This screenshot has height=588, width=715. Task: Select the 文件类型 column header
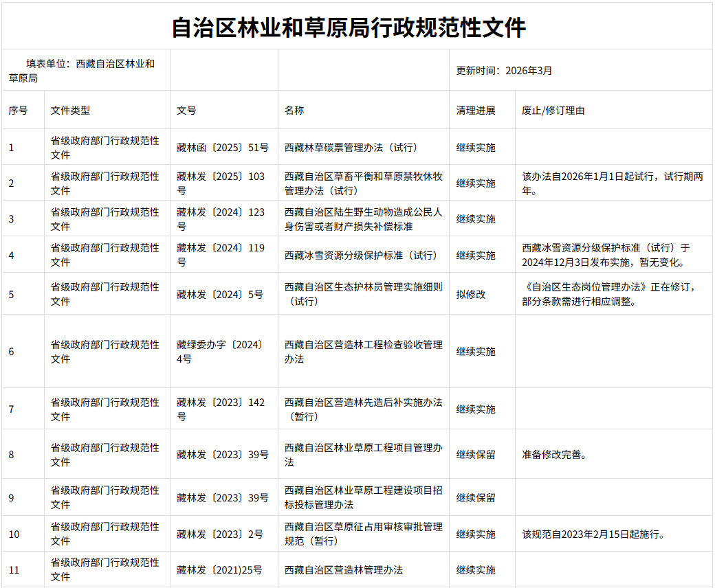pyautogui.click(x=70, y=111)
